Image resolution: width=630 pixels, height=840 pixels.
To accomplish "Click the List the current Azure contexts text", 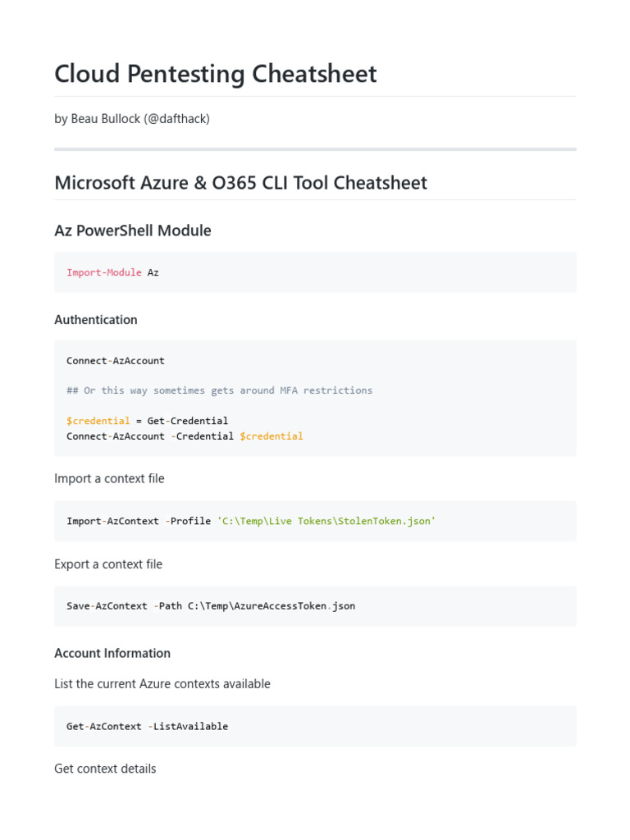I will 162,683.
